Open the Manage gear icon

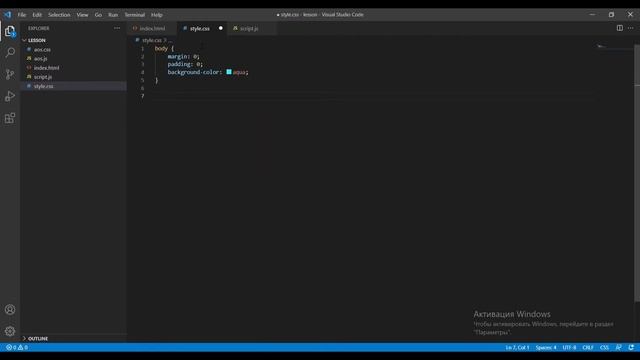(x=10, y=331)
